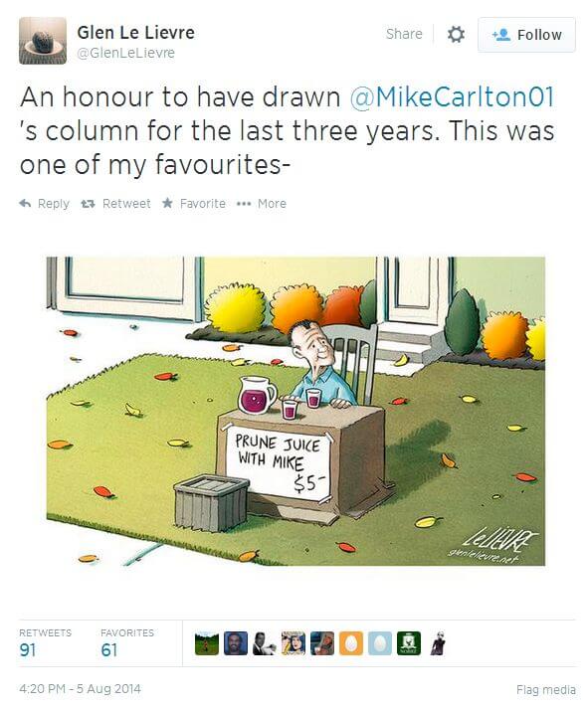Flag this media
The height and width of the screenshot is (711, 588).
(x=546, y=690)
